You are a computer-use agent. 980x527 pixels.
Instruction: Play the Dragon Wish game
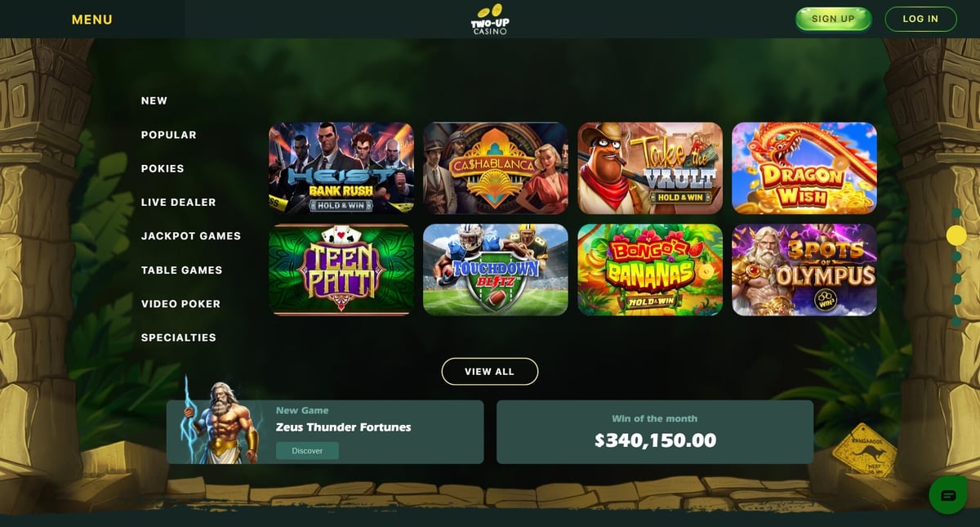(804, 168)
